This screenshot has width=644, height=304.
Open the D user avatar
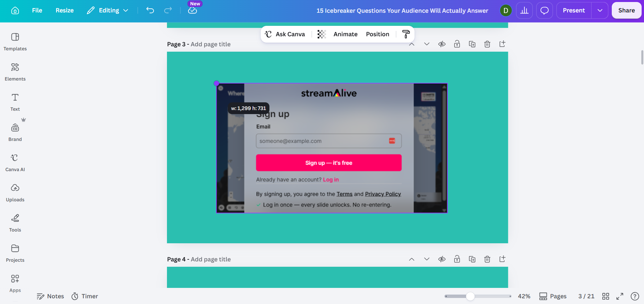tap(506, 10)
